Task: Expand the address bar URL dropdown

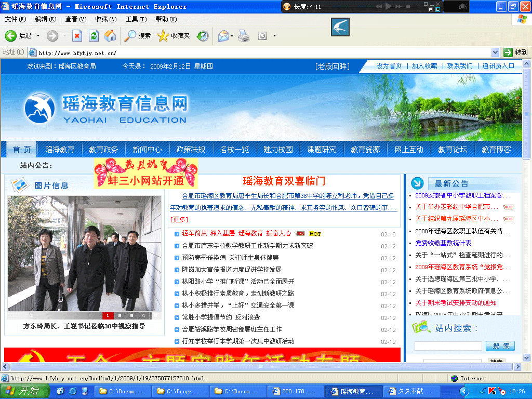Action: (496, 52)
